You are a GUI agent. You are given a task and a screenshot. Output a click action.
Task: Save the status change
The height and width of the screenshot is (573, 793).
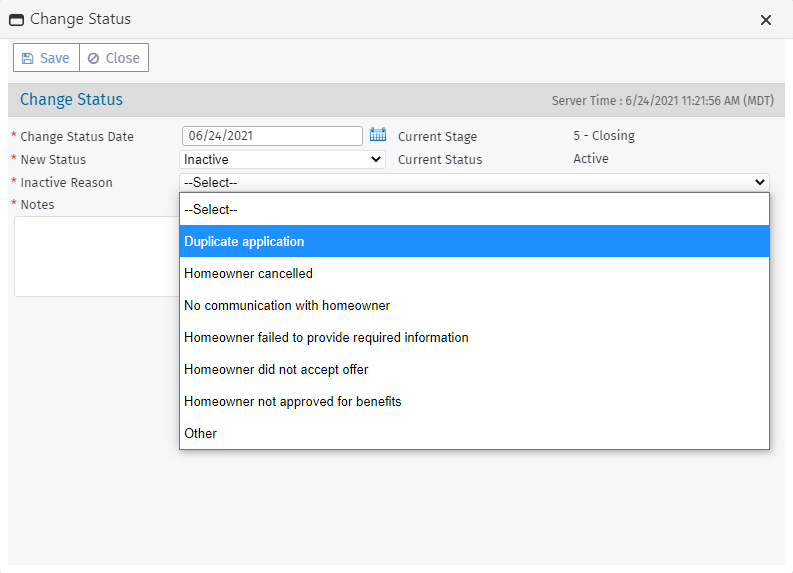[46, 58]
